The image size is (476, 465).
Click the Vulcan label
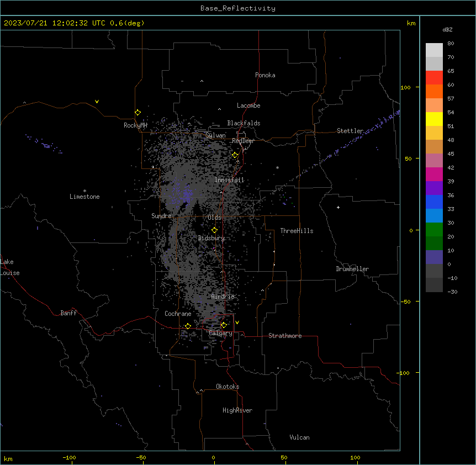point(300,437)
